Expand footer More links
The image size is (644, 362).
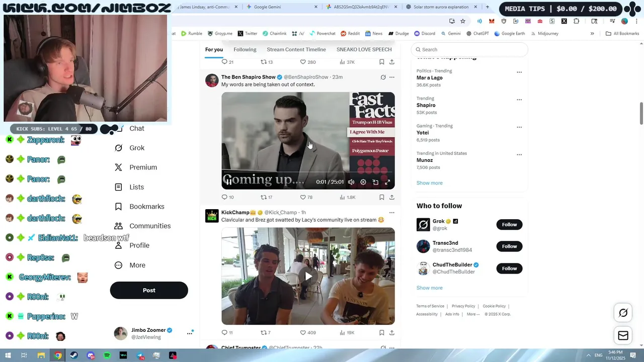(x=473, y=314)
